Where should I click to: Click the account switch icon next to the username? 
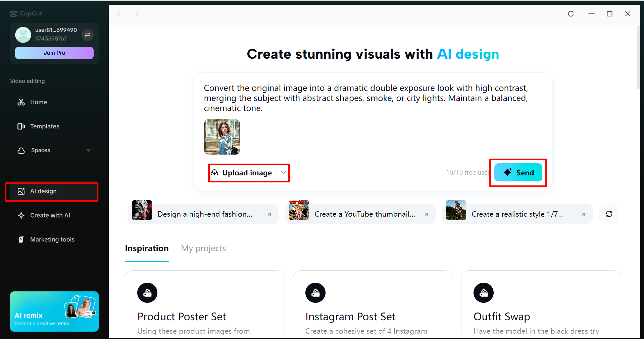click(88, 35)
